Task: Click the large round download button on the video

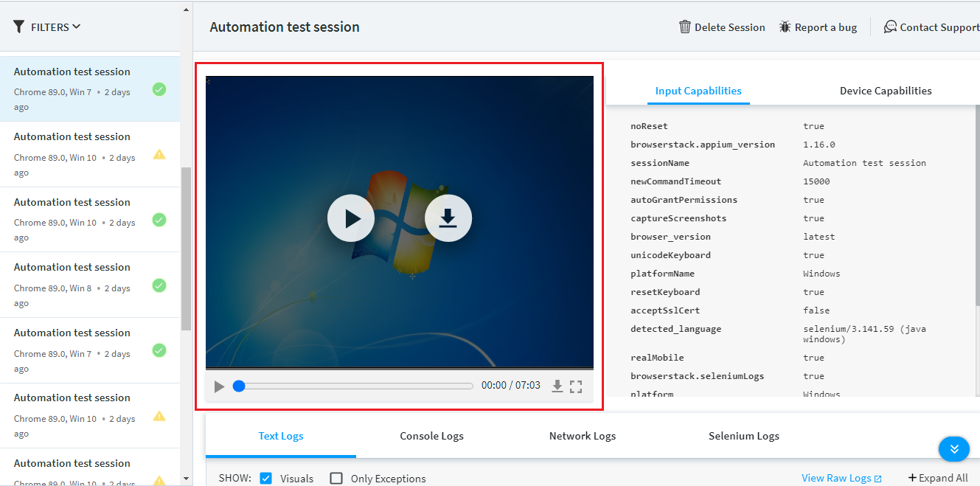Action: 448,218
